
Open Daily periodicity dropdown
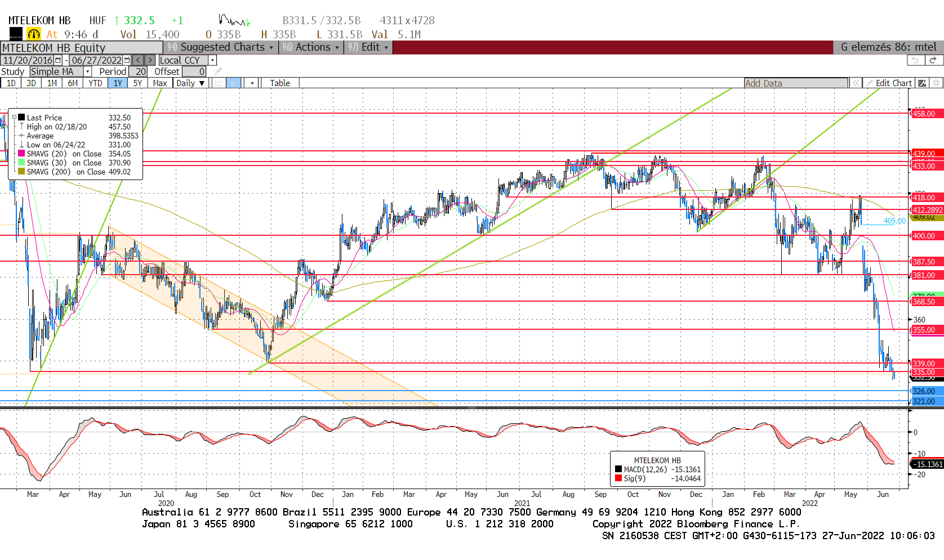pos(190,83)
